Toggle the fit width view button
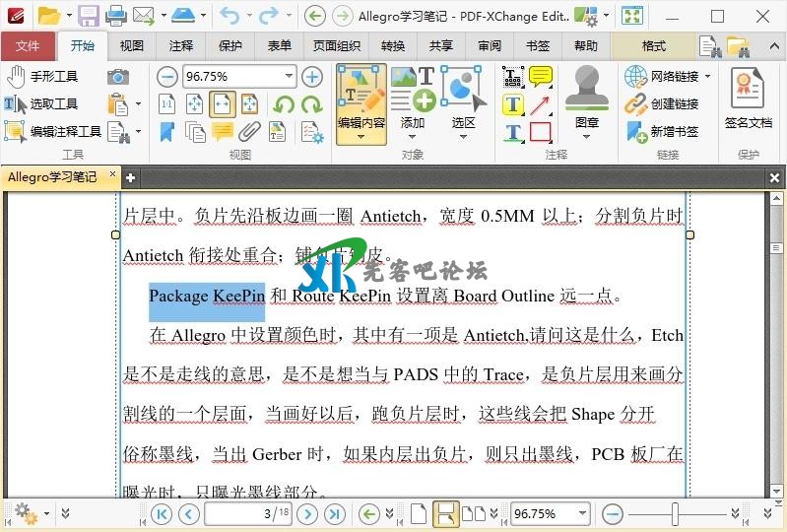 click(223, 104)
